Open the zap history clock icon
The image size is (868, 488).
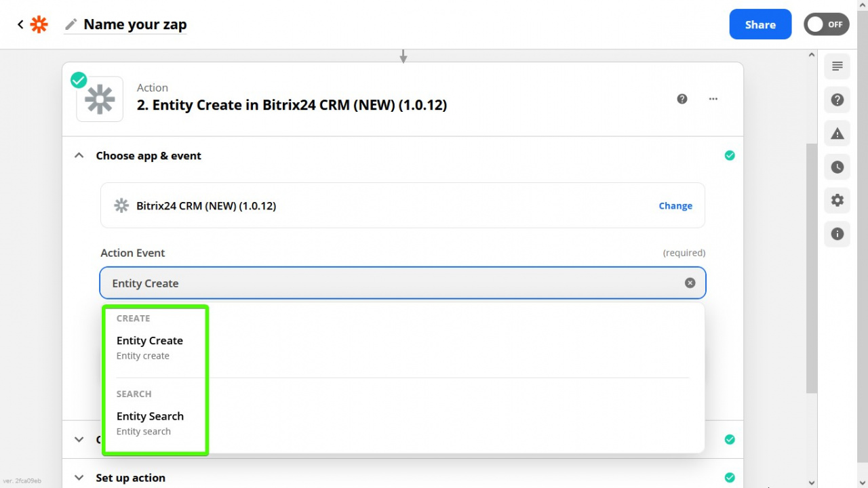coord(837,167)
